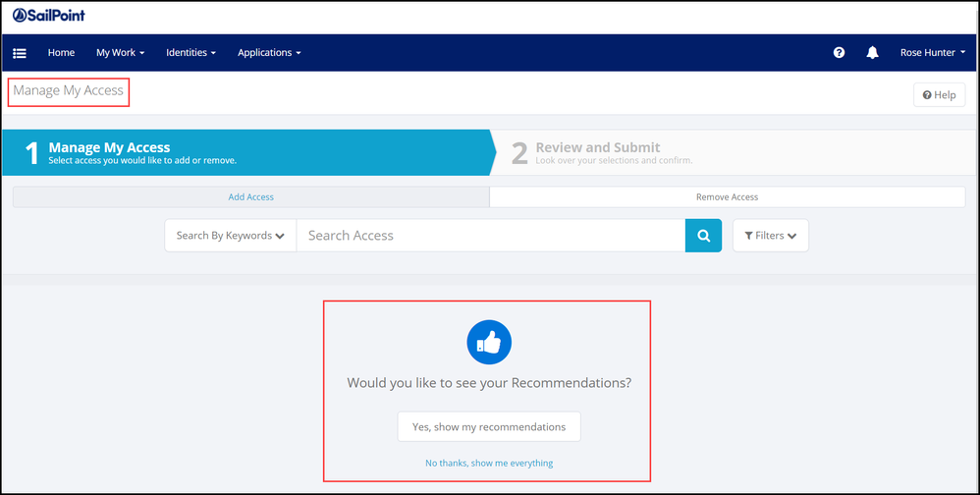The height and width of the screenshot is (495, 980).
Task: Switch to the Remove Access tab
Action: [727, 197]
